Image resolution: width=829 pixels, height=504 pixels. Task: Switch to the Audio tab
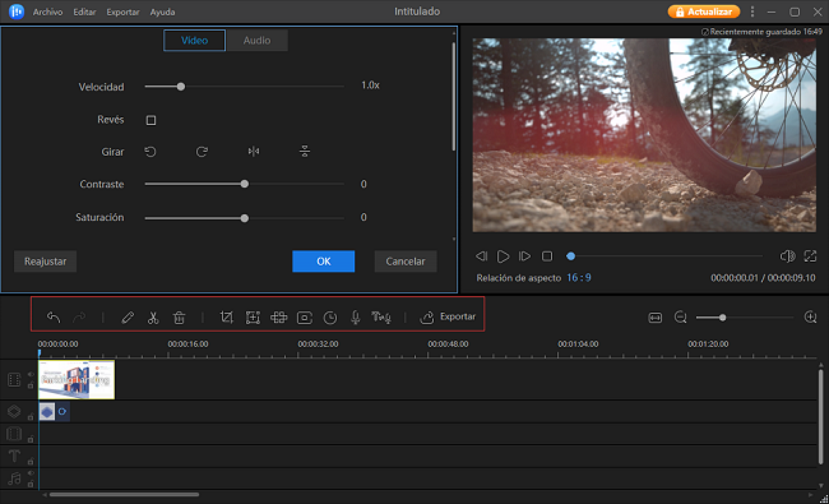click(x=257, y=40)
